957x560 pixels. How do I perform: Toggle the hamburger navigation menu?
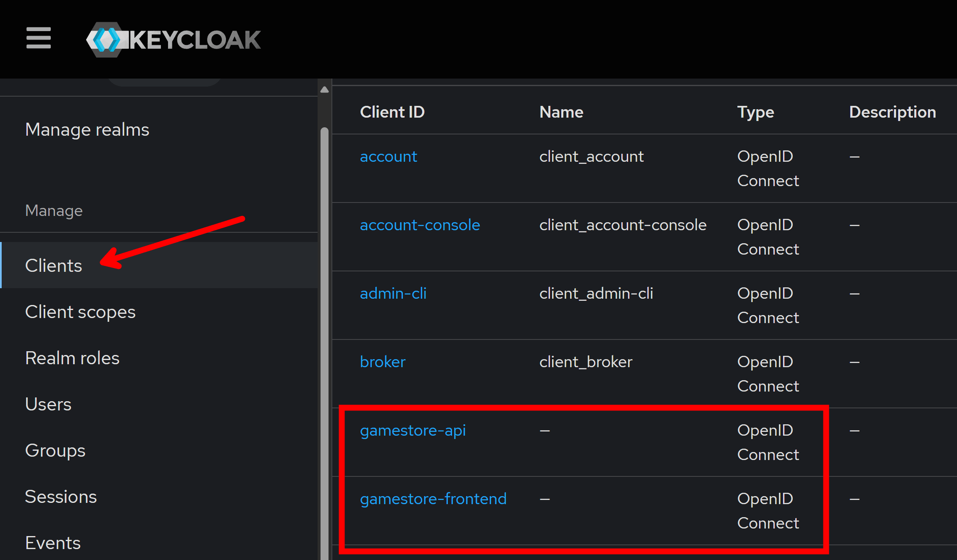(38, 38)
